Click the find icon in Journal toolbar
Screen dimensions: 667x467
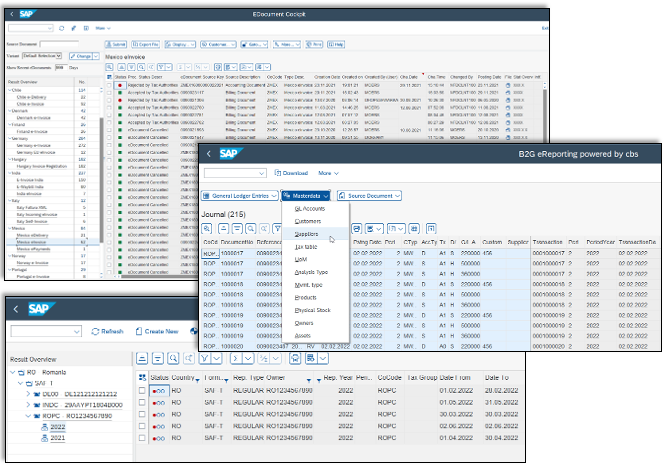251,229
